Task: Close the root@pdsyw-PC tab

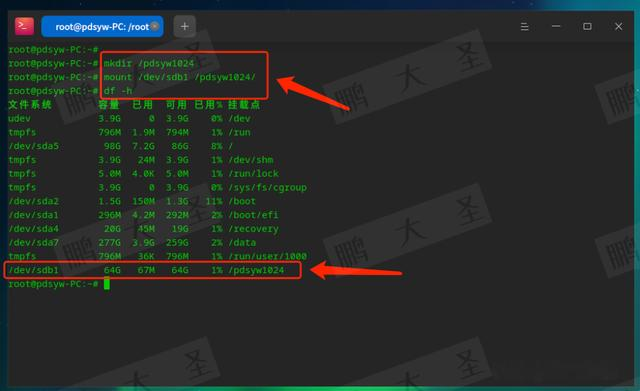Action: (x=155, y=27)
